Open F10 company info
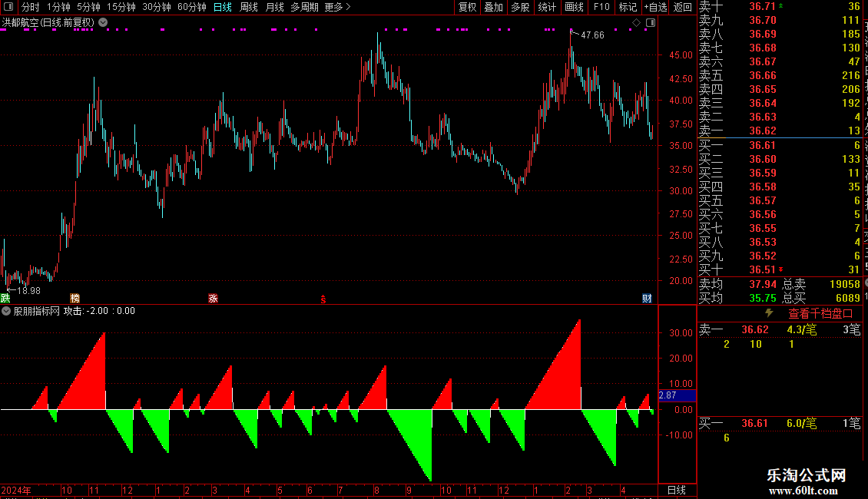 [601, 7]
